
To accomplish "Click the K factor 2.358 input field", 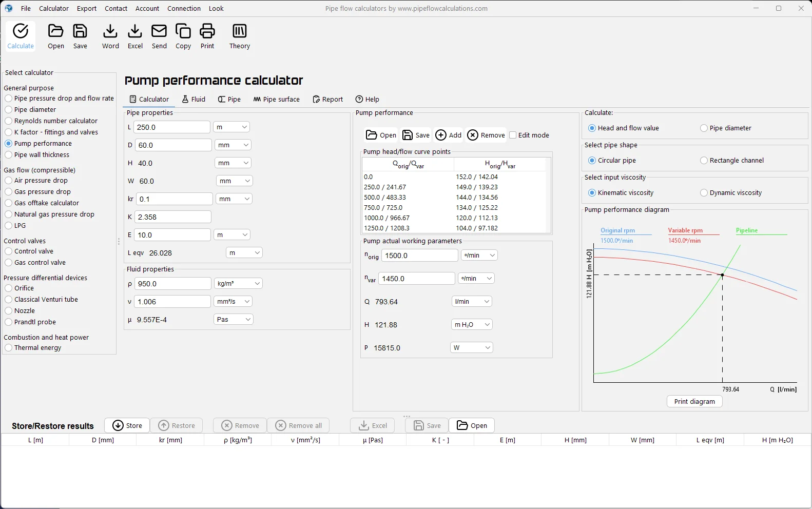I will [173, 217].
